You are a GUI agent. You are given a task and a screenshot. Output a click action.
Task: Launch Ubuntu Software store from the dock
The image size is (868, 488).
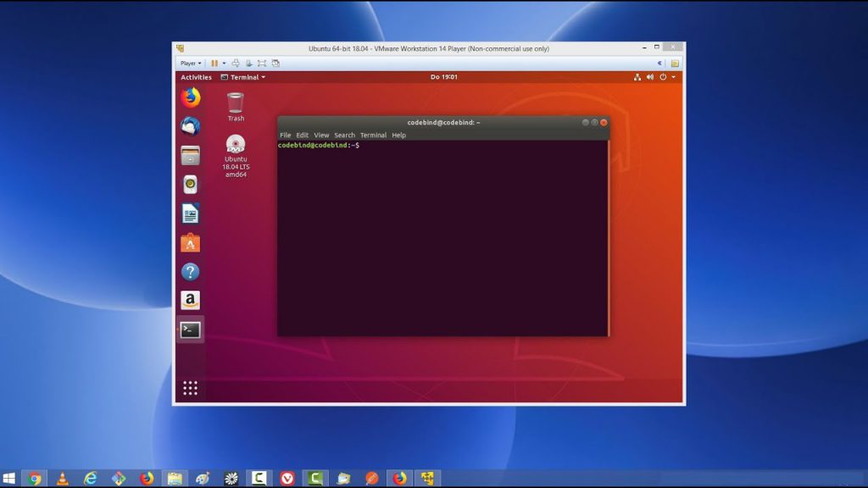[190, 244]
